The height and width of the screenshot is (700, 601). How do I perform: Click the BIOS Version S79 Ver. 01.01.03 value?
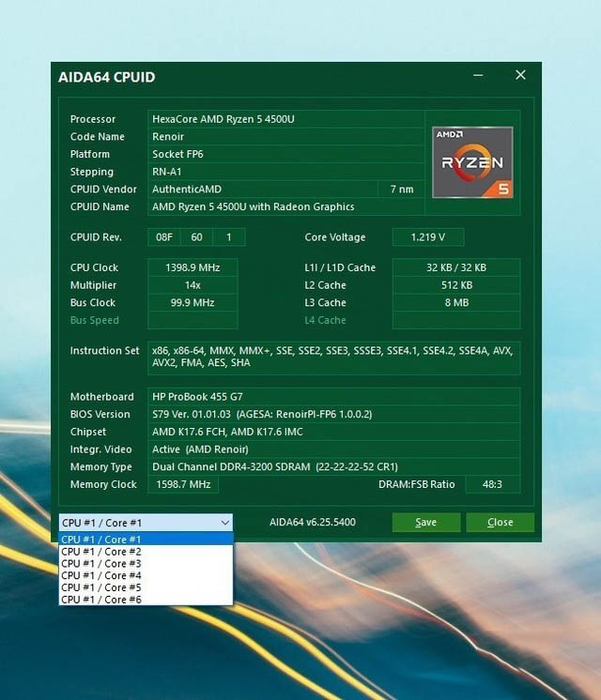tap(333, 414)
